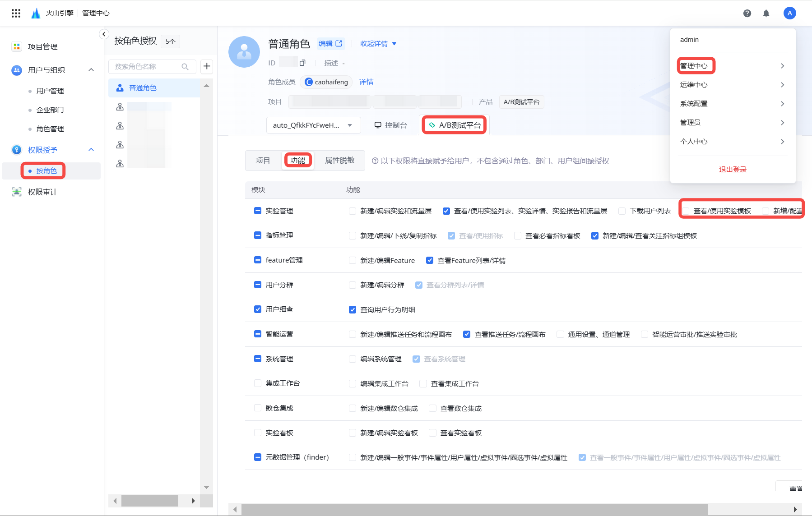Click the 普通角色 role icon in the list
Image resolution: width=812 pixels, height=516 pixels.
point(120,88)
